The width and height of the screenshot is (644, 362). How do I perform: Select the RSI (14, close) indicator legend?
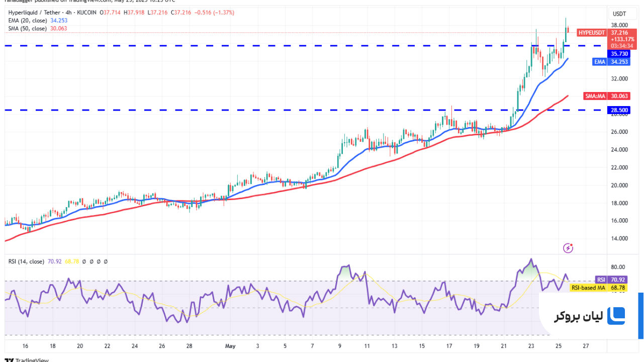click(26, 261)
